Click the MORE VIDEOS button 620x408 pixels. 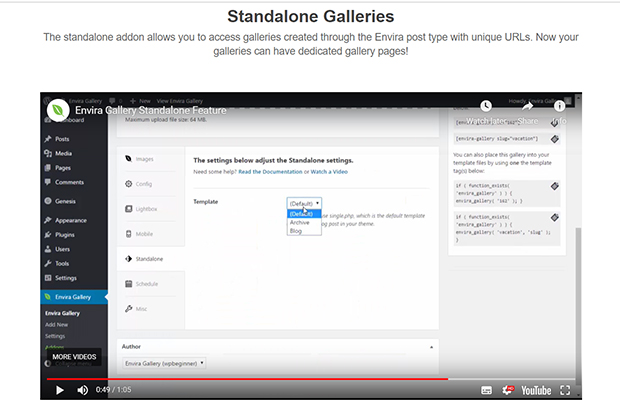click(x=74, y=357)
